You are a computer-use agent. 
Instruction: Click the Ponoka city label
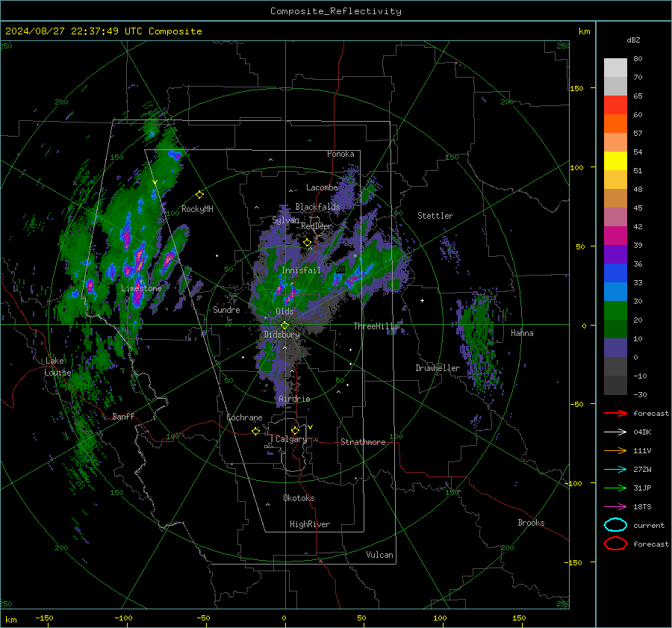(340, 154)
